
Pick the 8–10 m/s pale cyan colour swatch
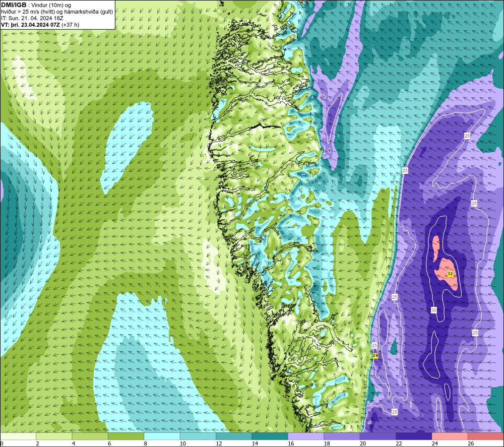coord(162,436)
